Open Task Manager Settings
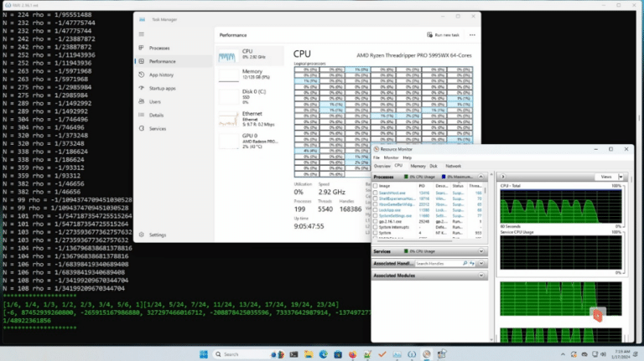The image size is (644, 361). (173, 235)
